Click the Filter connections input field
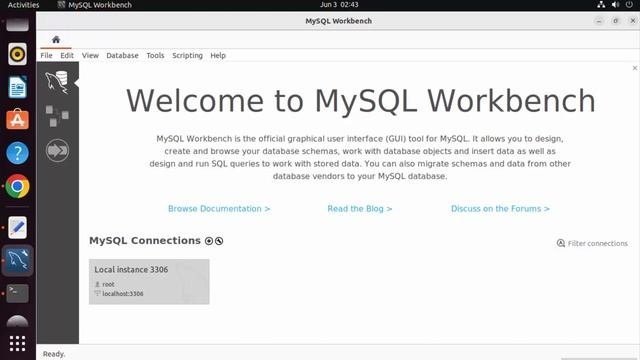 point(598,243)
